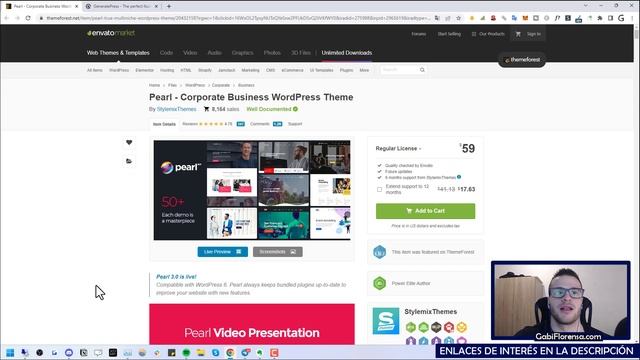
Task: Click the ThemeForest badge logo
Action: click(x=522, y=60)
